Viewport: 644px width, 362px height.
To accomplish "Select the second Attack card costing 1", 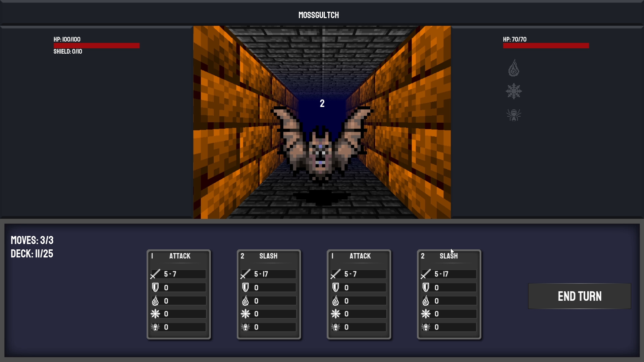I will [359, 294].
